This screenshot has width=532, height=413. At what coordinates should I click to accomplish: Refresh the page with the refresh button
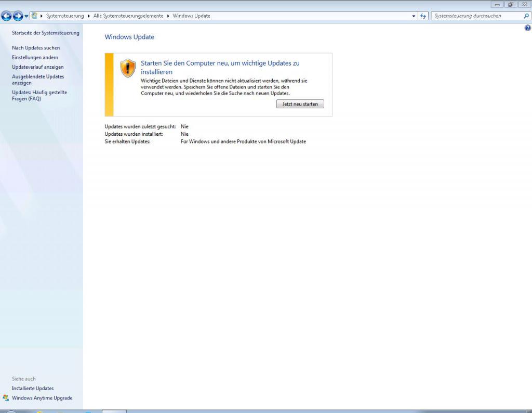(x=423, y=16)
